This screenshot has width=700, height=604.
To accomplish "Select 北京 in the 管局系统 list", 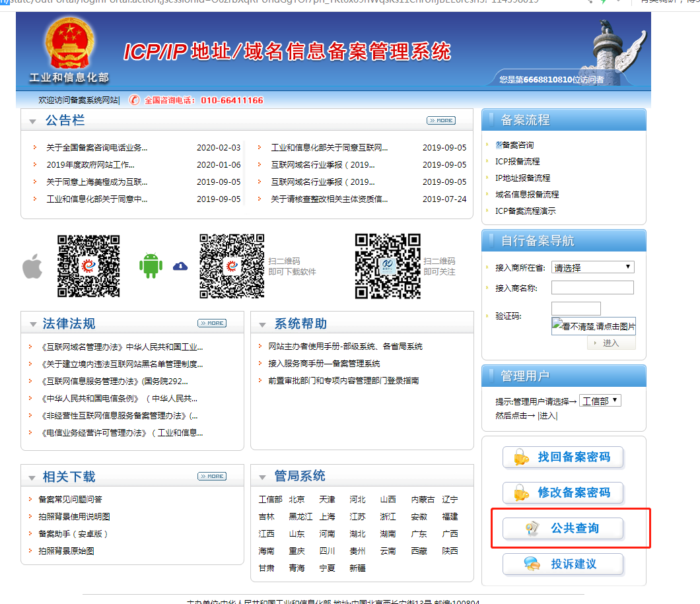I will [297, 499].
